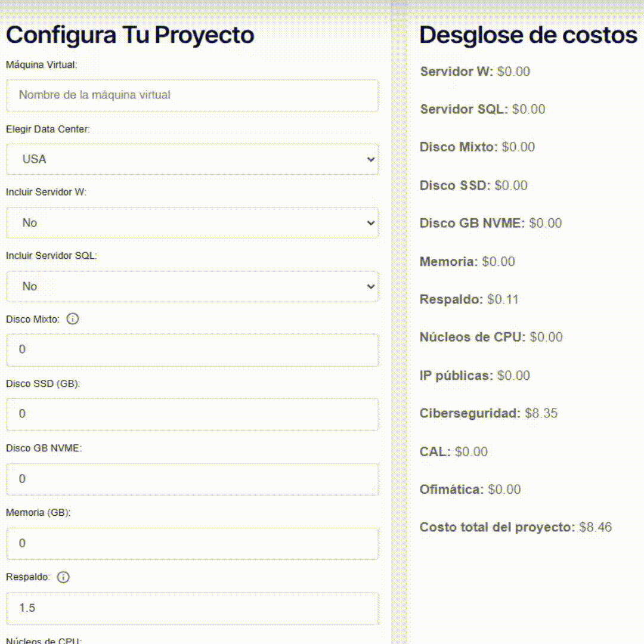
Task: Click the Ofimática cost entry
Action: coord(470,490)
